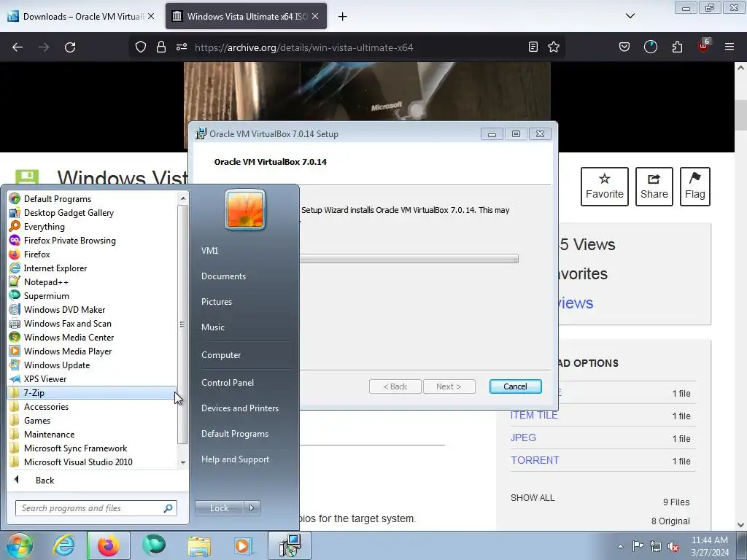The width and height of the screenshot is (747, 560).
Task: Click the Start orb on the taskbar
Action: [x=19, y=545]
